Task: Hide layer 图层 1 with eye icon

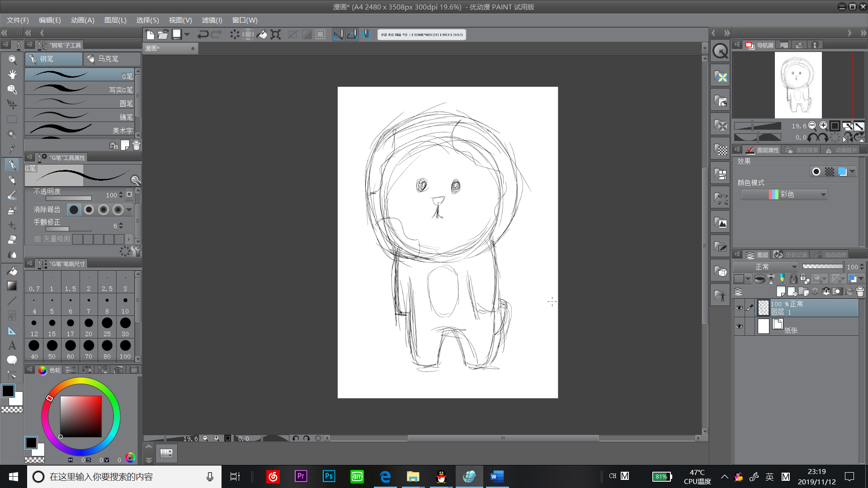Action: pos(739,308)
